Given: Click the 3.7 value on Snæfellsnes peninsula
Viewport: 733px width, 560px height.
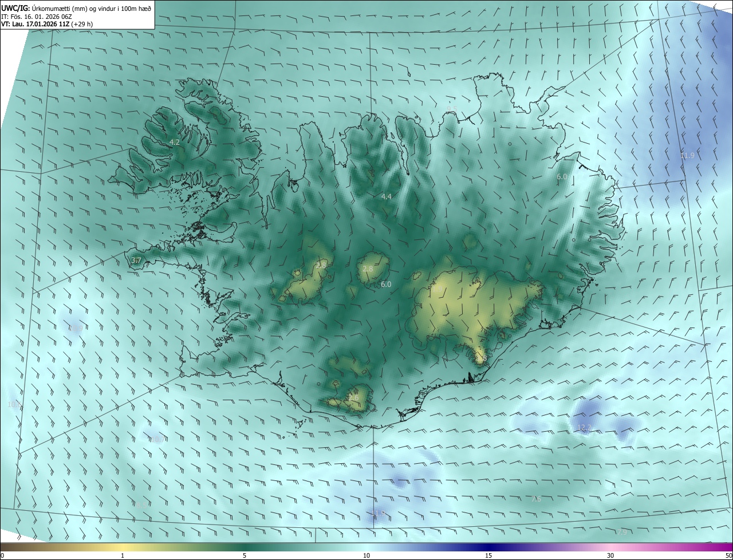Looking at the screenshot, I should [136, 261].
